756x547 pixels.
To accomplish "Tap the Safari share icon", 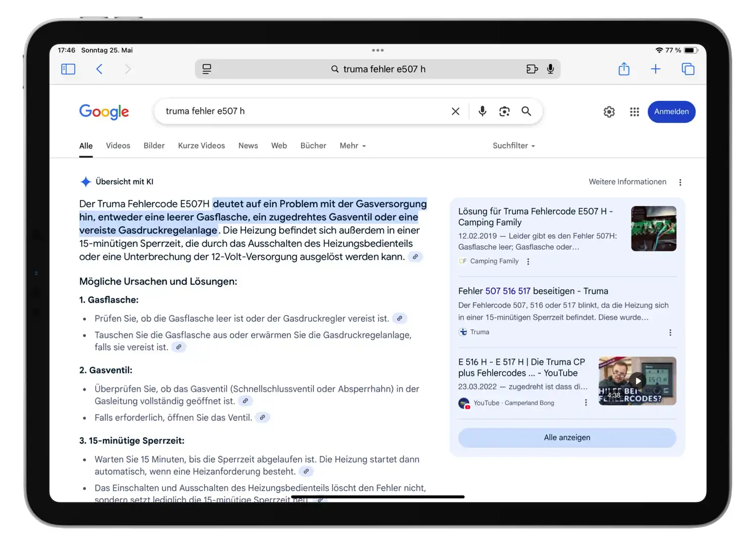I will click(x=624, y=69).
